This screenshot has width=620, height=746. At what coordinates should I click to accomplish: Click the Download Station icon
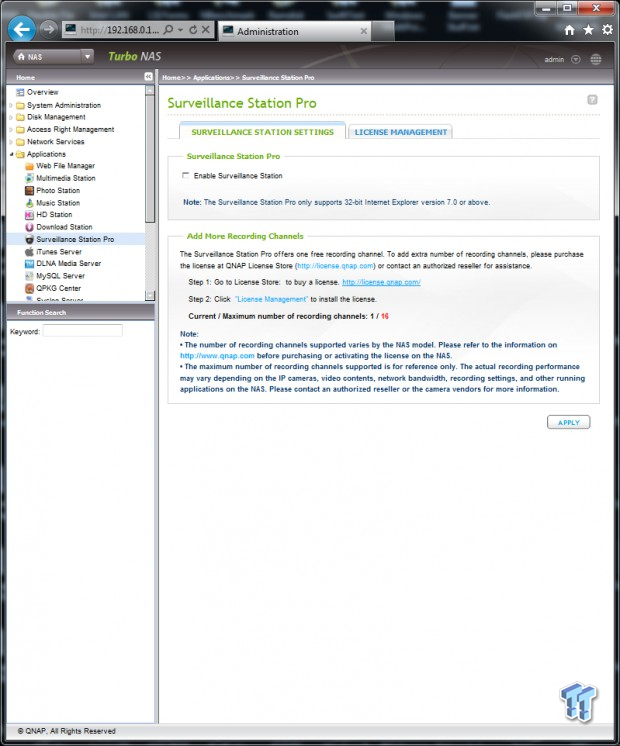coord(30,227)
